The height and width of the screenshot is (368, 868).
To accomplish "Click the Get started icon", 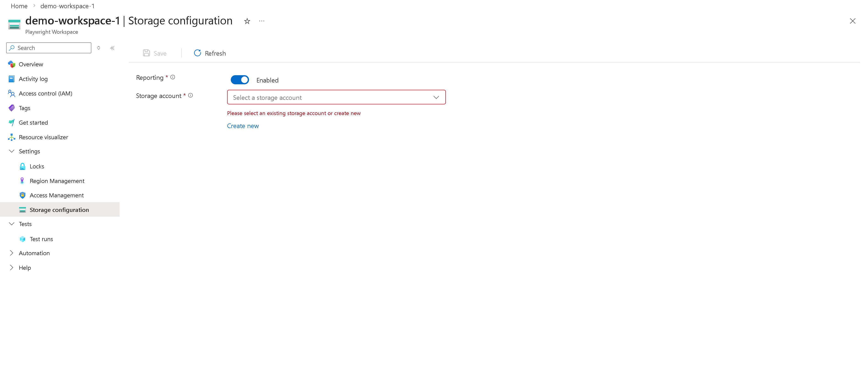I will click(11, 122).
